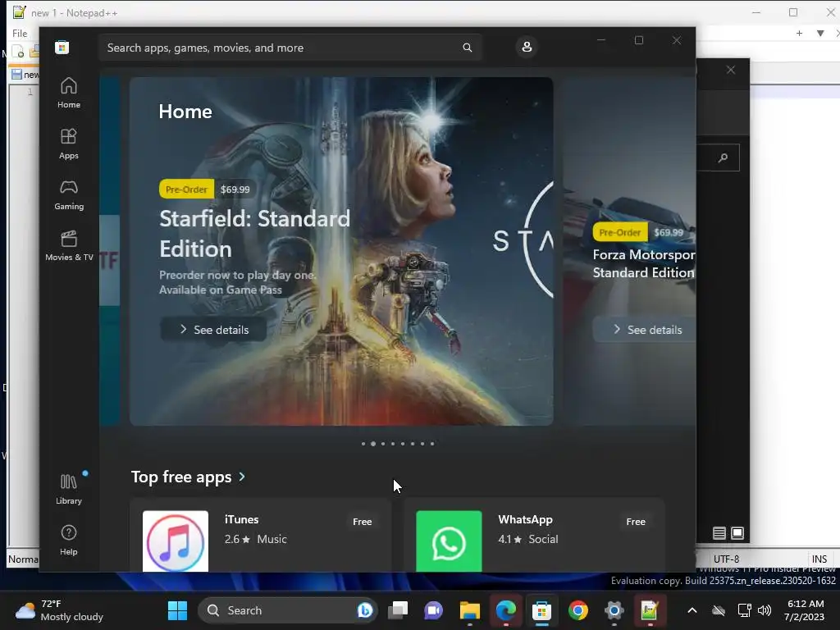The height and width of the screenshot is (630, 840).
Task: See details for Forza Motorsport
Action: pyautogui.click(x=645, y=330)
